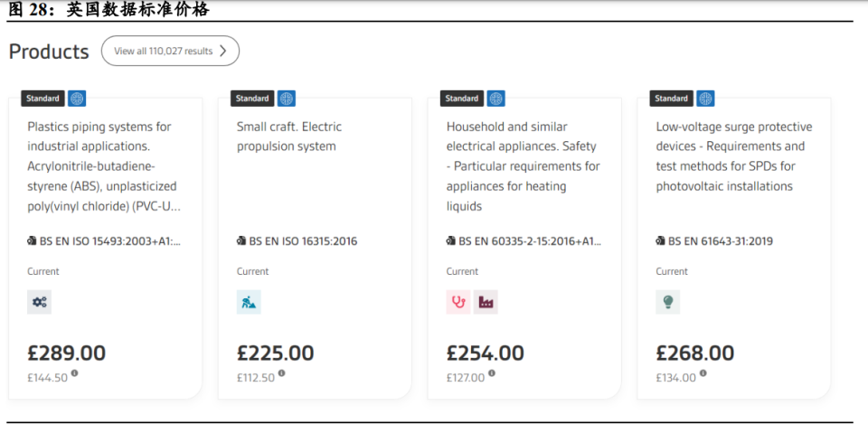
Task: Click View all 110,027 results button
Action: pyautogui.click(x=170, y=52)
